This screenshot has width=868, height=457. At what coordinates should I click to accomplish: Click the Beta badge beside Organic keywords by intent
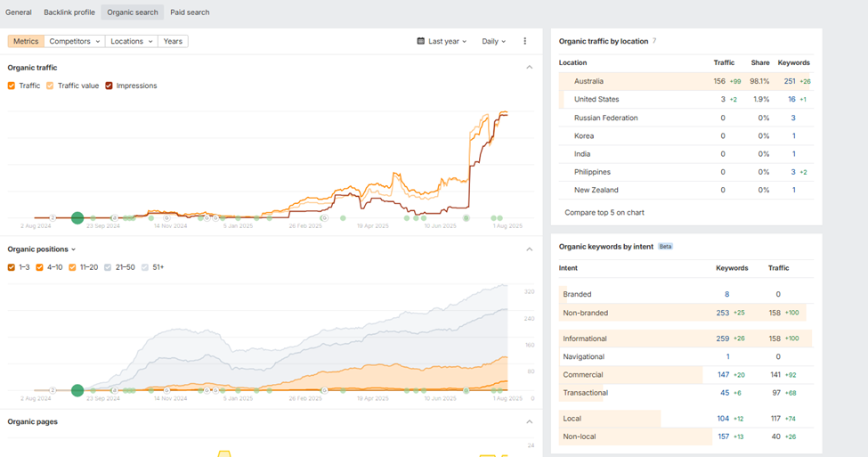tap(665, 246)
